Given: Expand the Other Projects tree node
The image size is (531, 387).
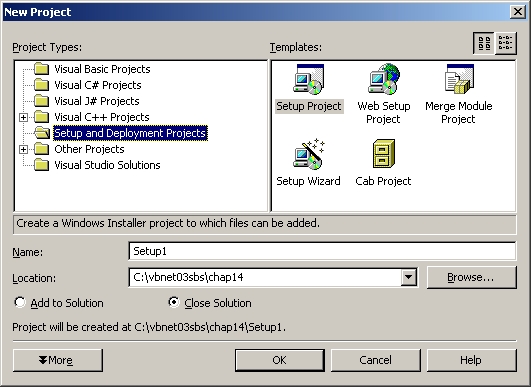Looking at the screenshot, I should pyautogui.click(x=23, y=149).
